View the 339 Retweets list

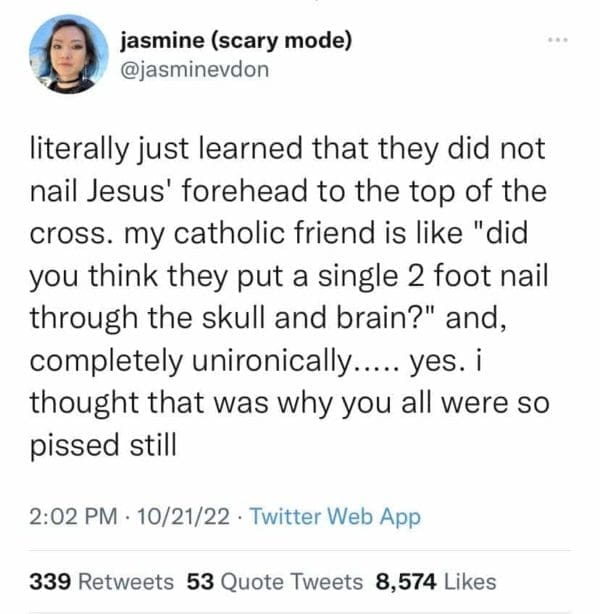101,581
